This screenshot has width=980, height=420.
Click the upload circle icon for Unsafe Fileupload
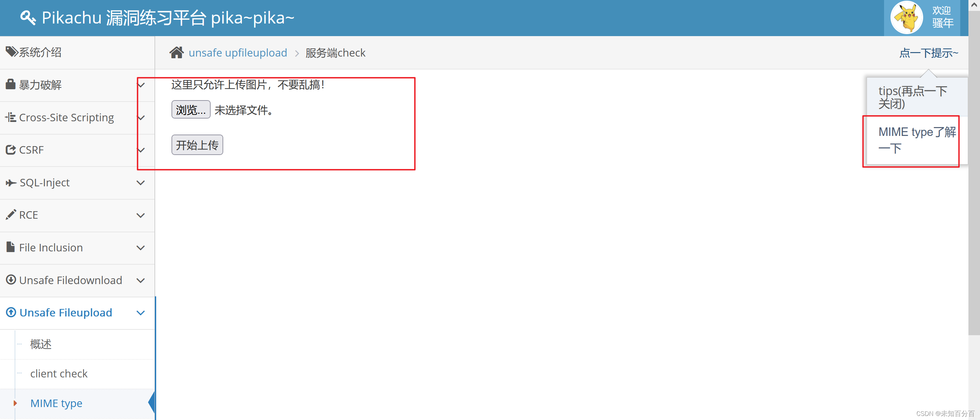click(11, 312)
